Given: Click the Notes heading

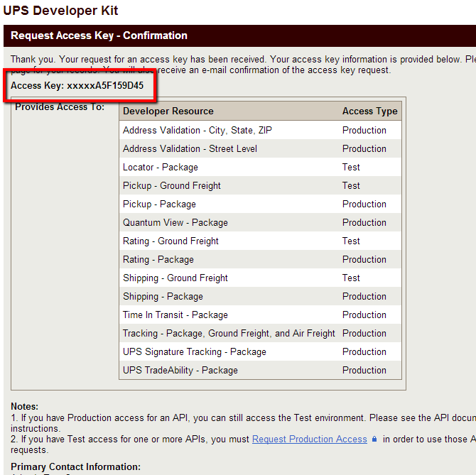Looking at the screenshot, I should pyautogui.click(x=25, y=406).
